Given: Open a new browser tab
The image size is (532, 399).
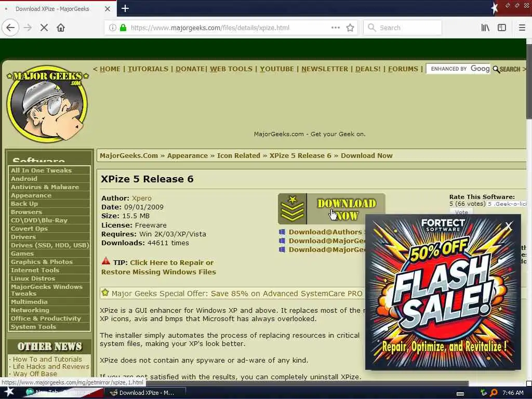Looking at the screenshot, I should click(x=125, y=8).
